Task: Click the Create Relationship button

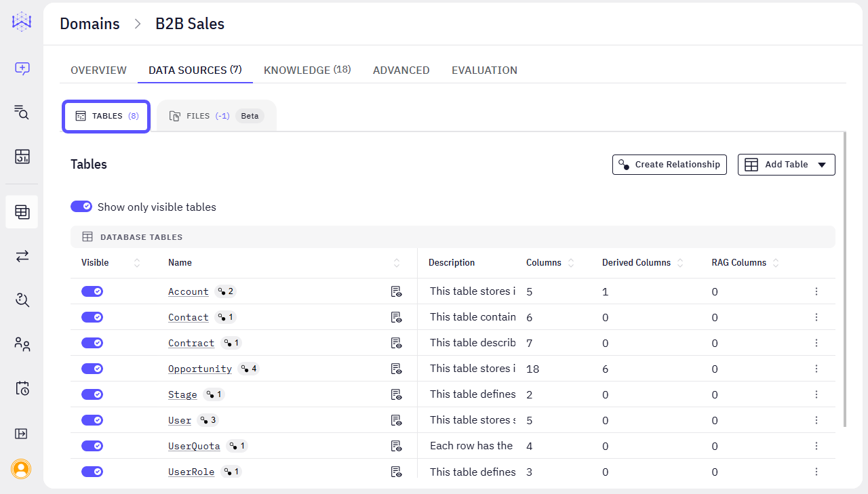Action: coord(669,164)
